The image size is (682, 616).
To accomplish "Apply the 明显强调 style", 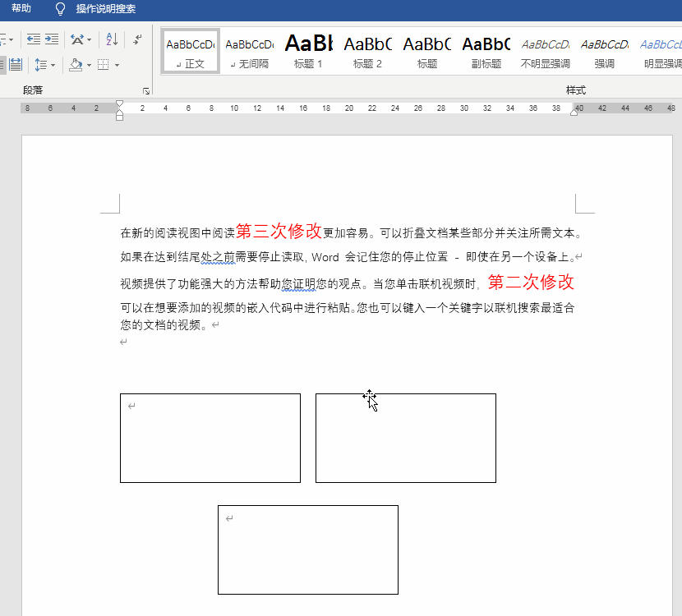I will tap(661, 51).
